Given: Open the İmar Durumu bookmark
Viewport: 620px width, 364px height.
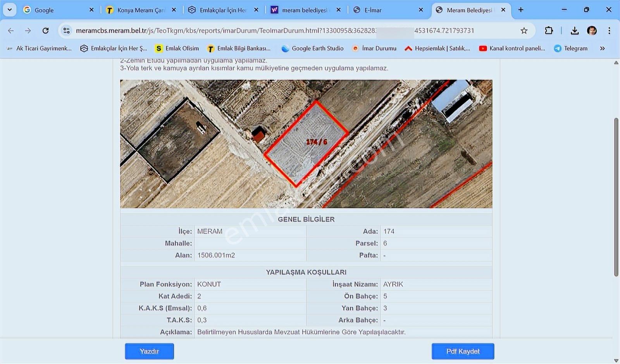Looking at the screenshot, I should click(374, 48).
